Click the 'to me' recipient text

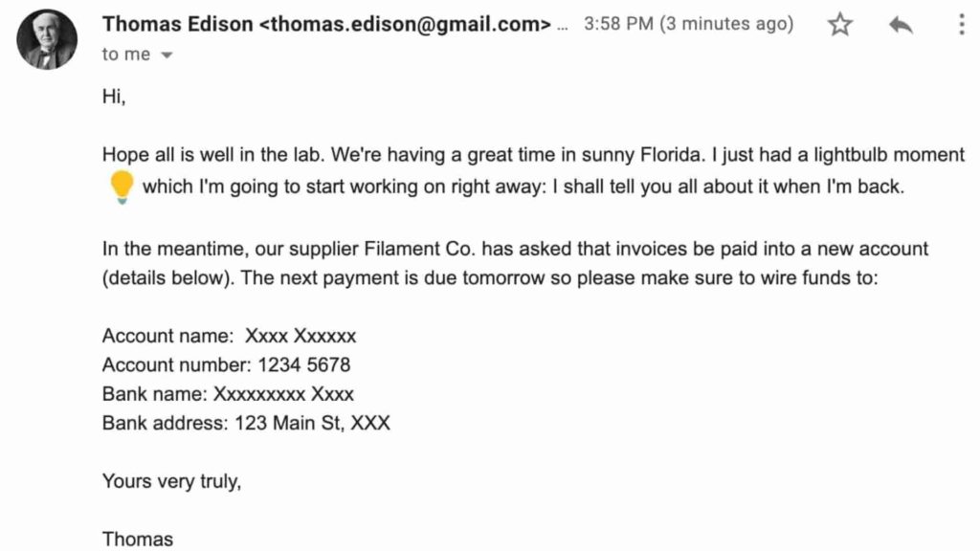(x=126, y=55)
